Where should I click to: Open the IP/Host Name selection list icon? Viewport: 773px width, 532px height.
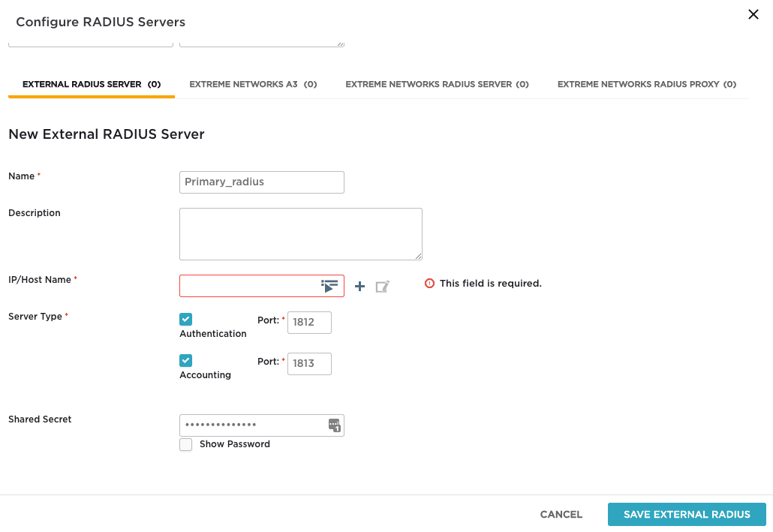329,286
